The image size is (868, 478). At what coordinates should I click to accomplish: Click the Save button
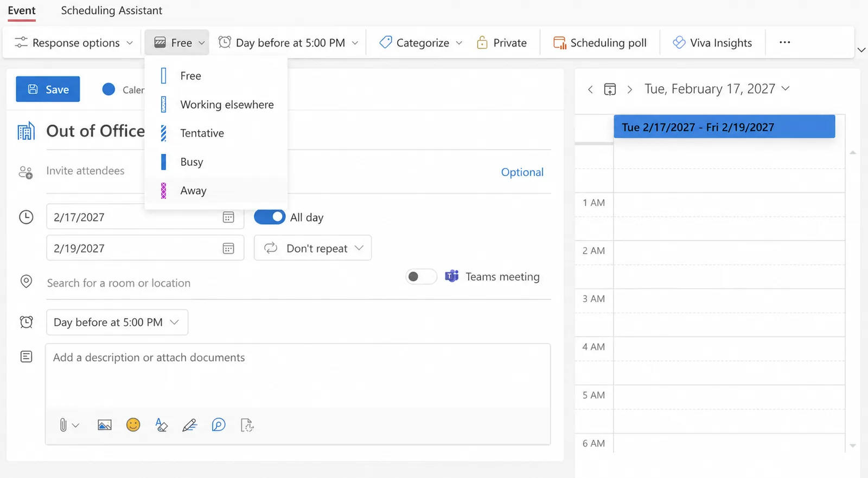tap(48, 89)
